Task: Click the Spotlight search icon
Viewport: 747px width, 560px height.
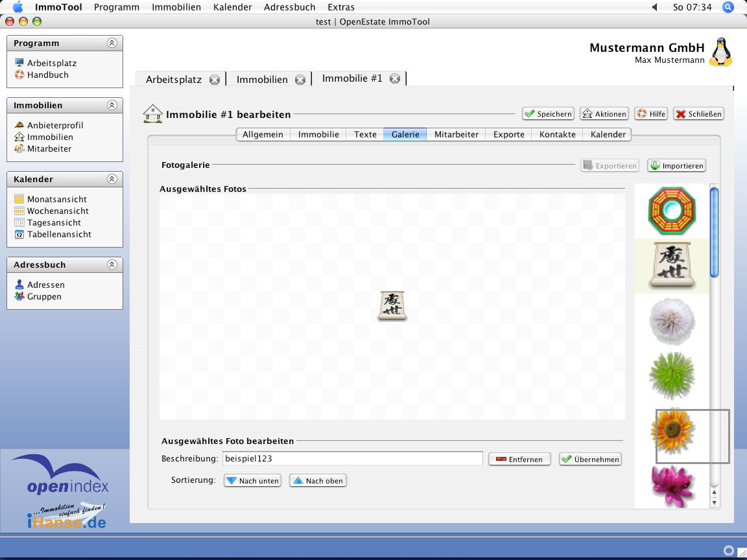Action: pos(728,7)
